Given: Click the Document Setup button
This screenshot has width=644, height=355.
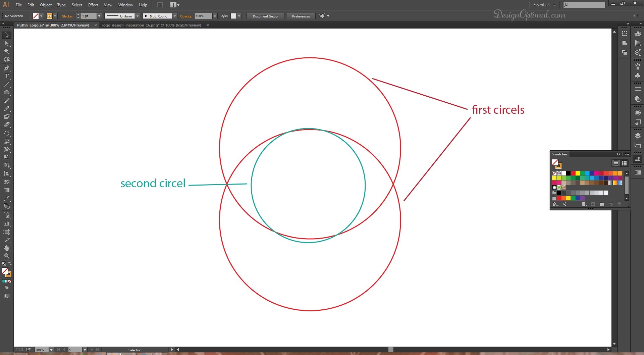Looking at the screenshot, I should tap(265, 16).
